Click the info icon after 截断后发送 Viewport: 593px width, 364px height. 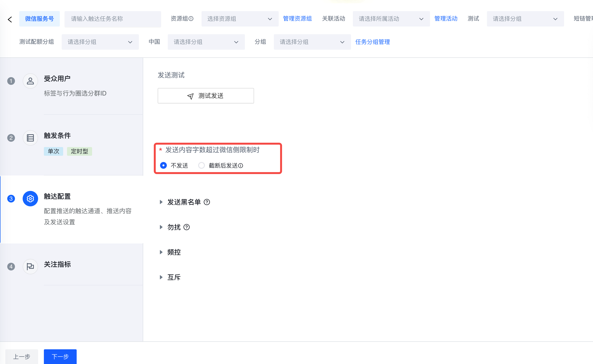click(241, 166)
